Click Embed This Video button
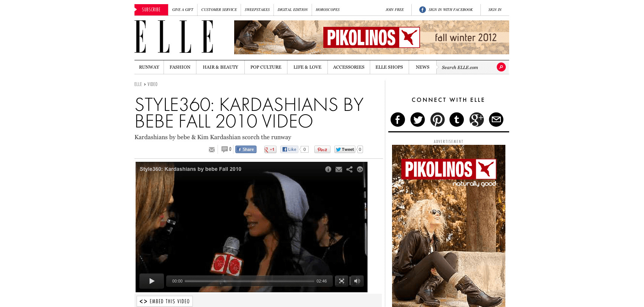 (x=165, y=301)
